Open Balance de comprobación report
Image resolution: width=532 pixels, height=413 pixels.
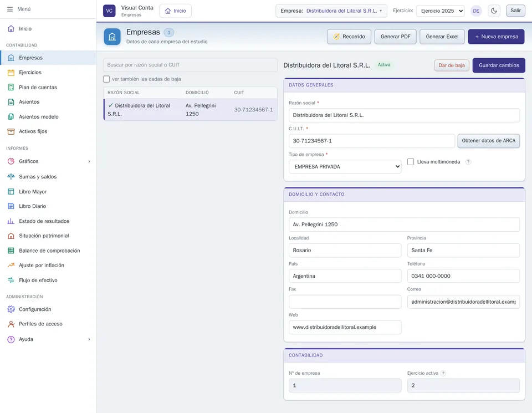48,251
